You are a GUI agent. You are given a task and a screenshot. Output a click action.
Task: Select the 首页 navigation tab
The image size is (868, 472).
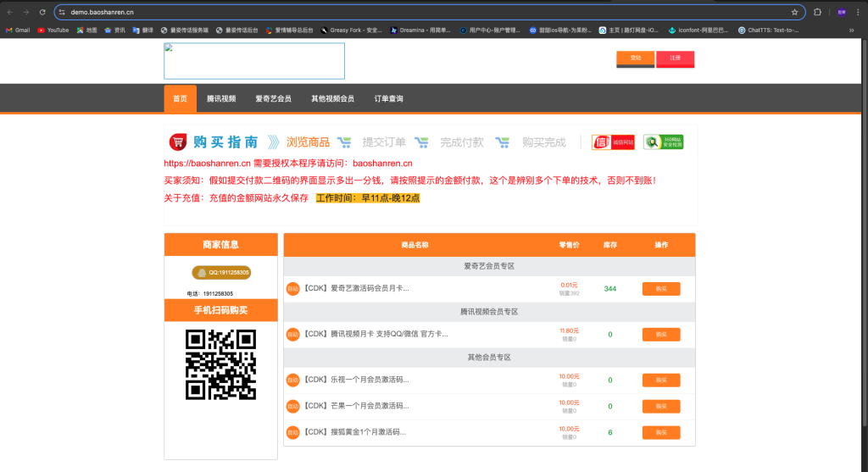coord(180,98)
